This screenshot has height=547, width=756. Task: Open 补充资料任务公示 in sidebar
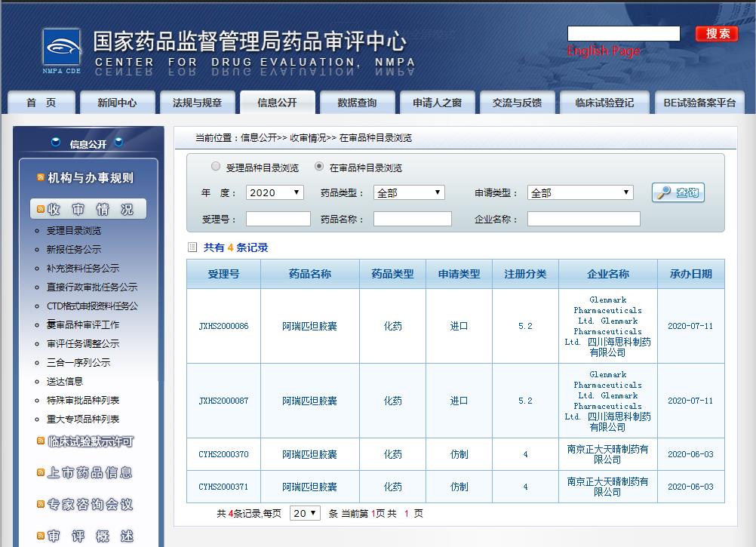click(83, 268)
